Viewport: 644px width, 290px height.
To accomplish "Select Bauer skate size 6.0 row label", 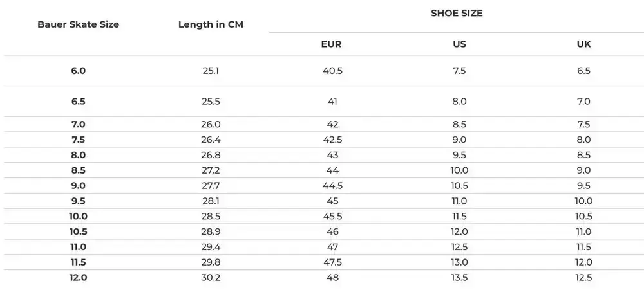I will tap(78, 71).
